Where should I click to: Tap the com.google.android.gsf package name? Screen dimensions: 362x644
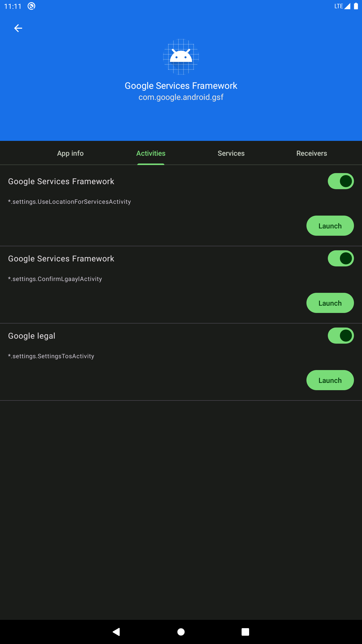[x=181, y=97]
